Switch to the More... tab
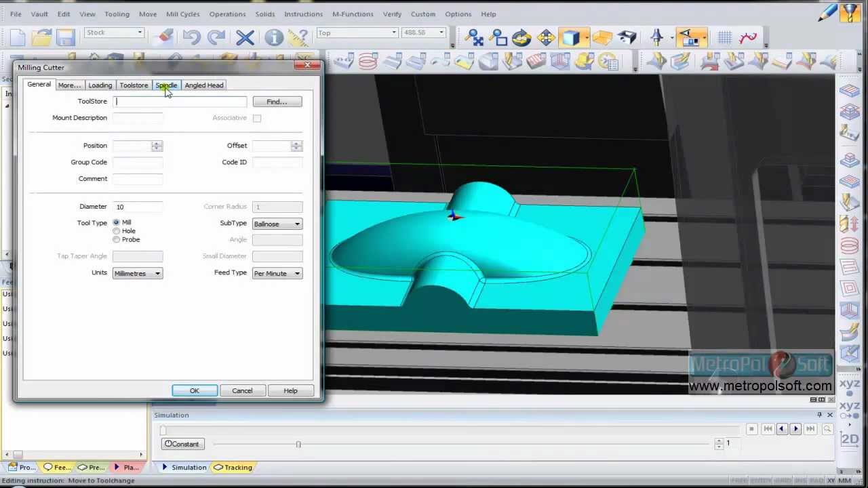Viewport: 868px width, 488px height. tap(69, 85)
